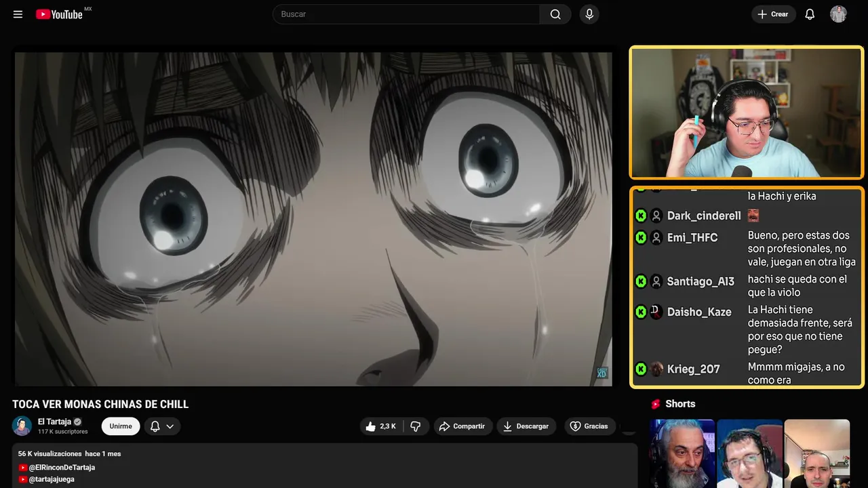
Task: Click username Santiago_Al3 in chat
Action: [x=701, y=281]
